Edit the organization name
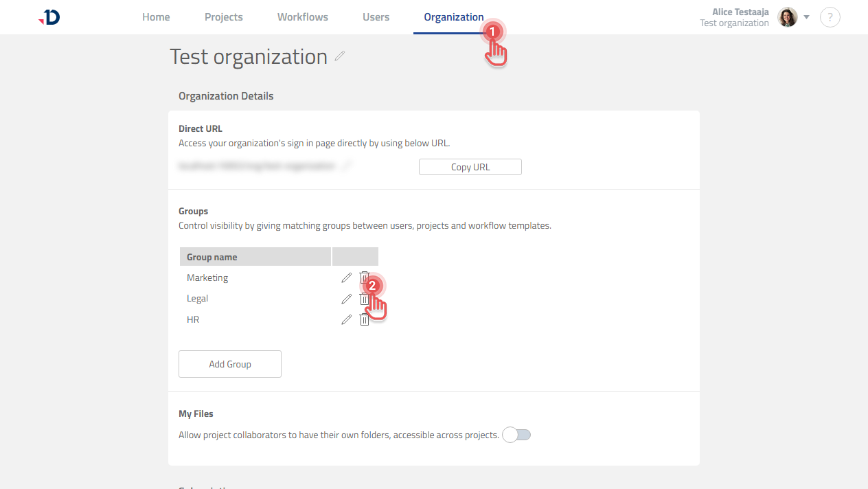This screenshot has width=868, height=489. (x=340, y=57)
